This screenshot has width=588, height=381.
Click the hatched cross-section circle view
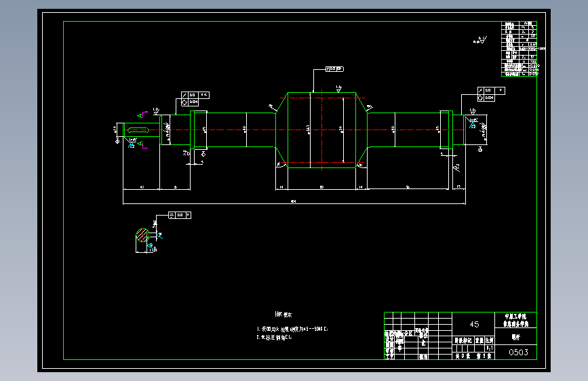[x=142, y=235]
